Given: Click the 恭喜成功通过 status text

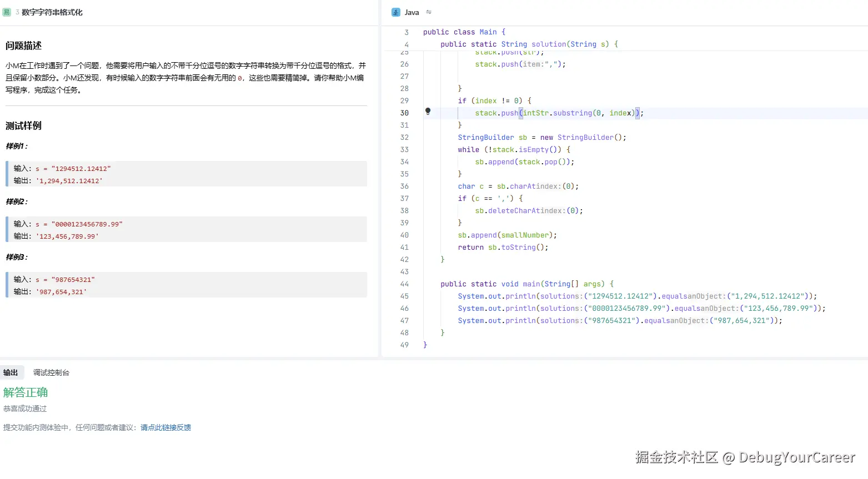Looking at the screenshot, I should [x=25, y=408].
